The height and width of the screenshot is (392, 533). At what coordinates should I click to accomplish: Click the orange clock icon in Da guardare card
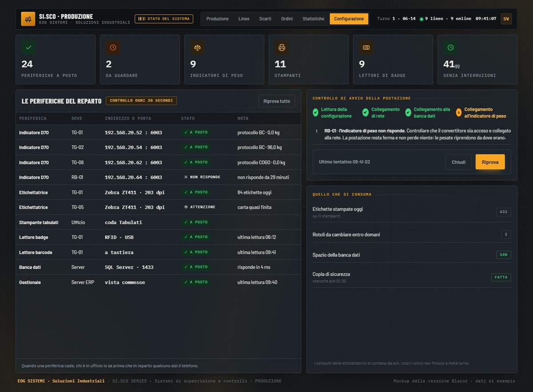113,48
